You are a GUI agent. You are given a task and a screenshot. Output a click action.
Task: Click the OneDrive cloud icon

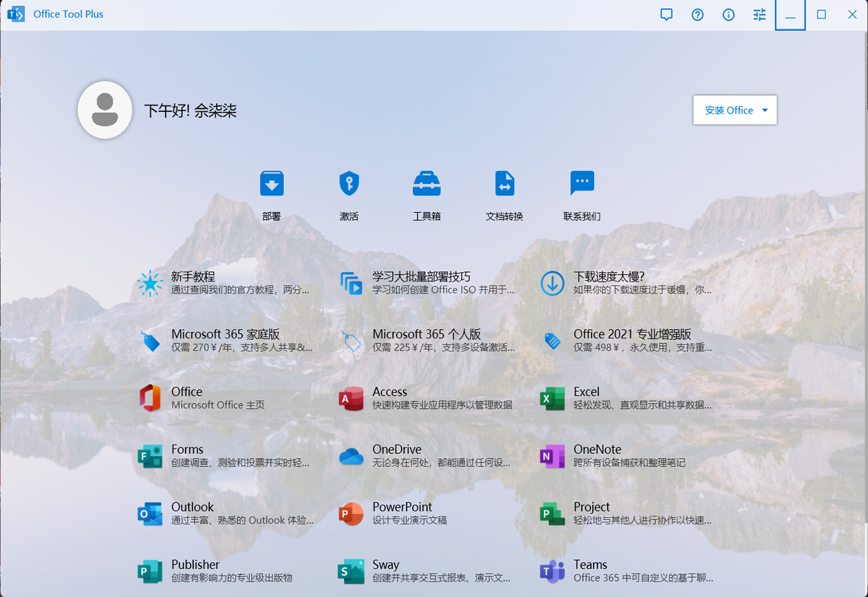[351, 457]
